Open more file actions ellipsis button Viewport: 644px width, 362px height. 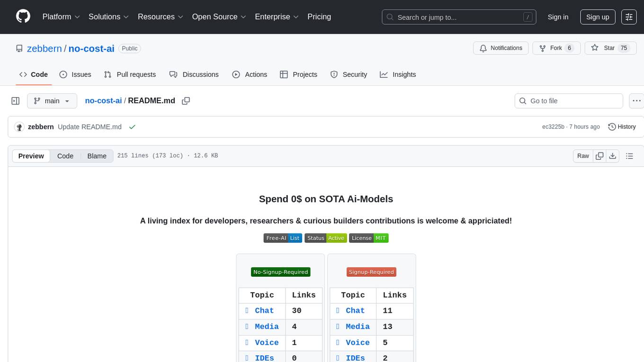(x=637, y=101)
